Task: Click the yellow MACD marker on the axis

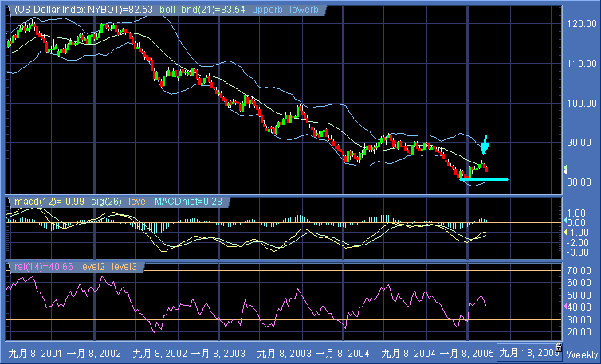Action: click(565, 232)
